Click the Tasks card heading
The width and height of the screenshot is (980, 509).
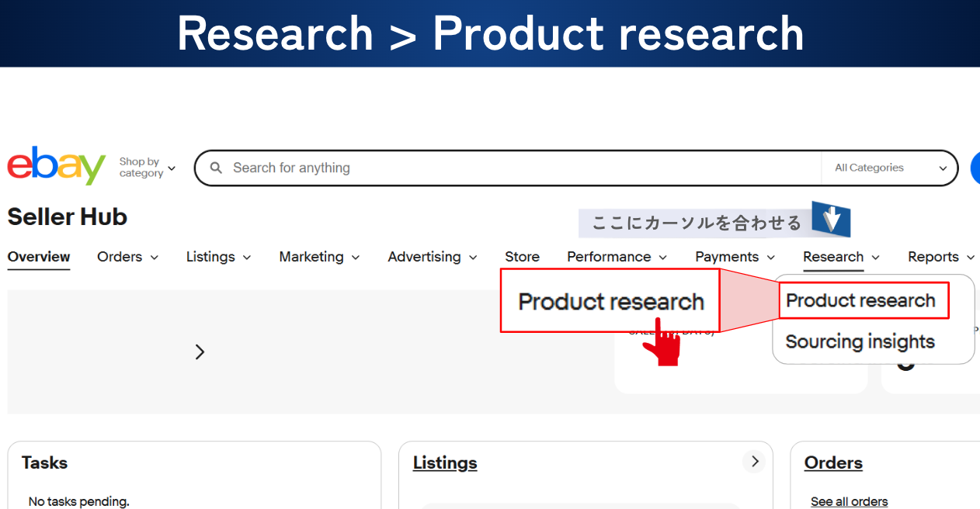(44, 463)
